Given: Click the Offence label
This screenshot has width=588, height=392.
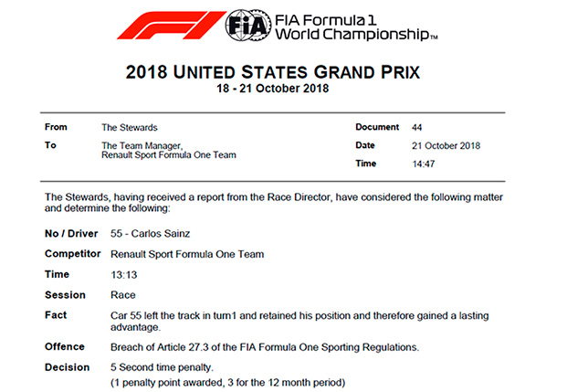Looking at the screenshot, I should click(x=64, y=347).
